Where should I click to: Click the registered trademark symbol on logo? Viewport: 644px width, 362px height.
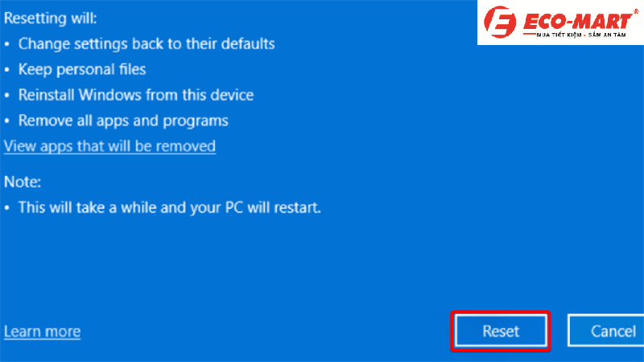[636, 12]
